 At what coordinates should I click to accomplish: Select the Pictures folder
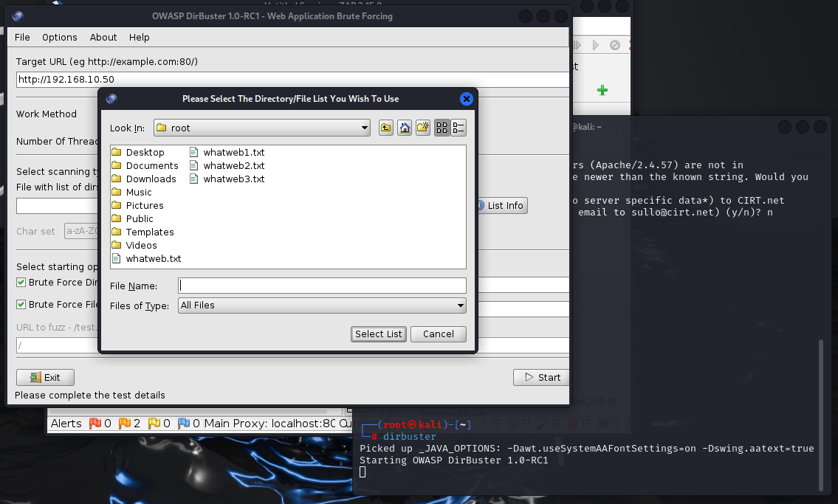(x=138, y=206)
